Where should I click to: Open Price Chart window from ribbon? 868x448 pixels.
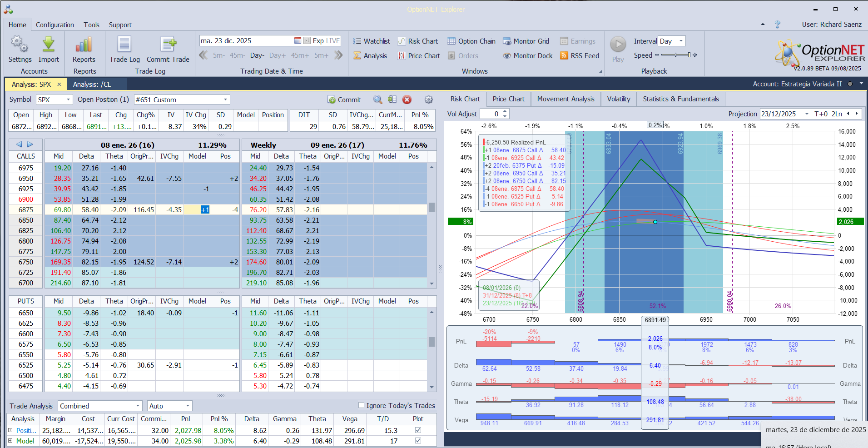[x=419, y=56]
